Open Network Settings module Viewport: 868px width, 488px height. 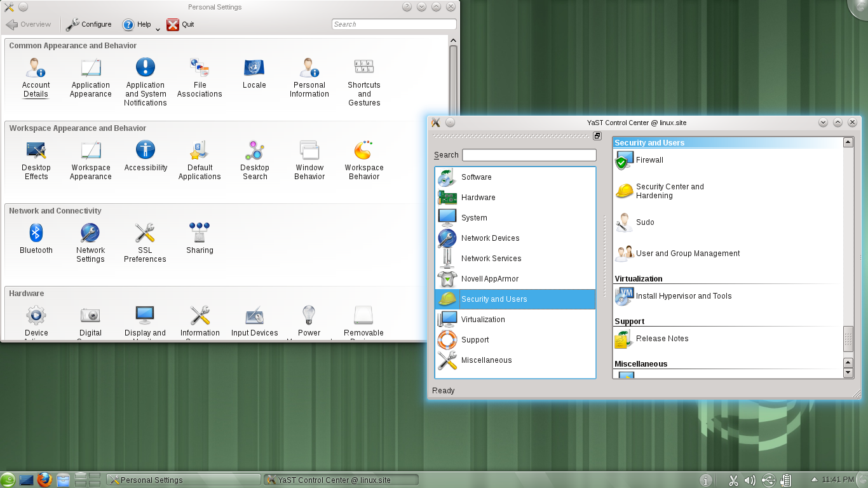click(90, 243)
